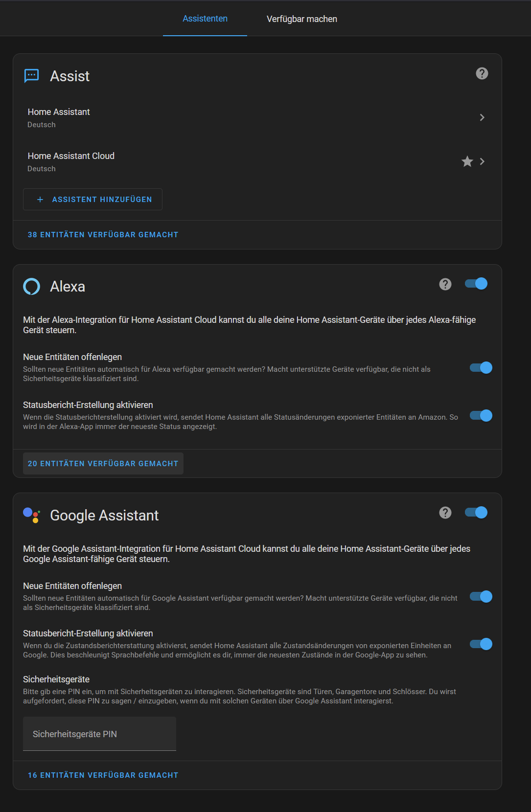Toggle Alexa 'Neue Entitäten offenlegen' switch
531x812 pixels.
pos(481,368)
